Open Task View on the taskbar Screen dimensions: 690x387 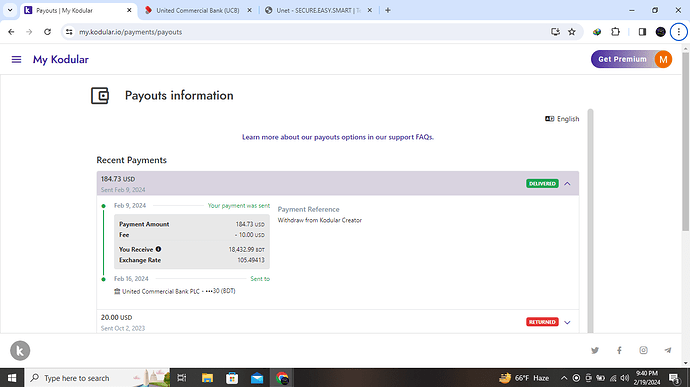(182, 378)
